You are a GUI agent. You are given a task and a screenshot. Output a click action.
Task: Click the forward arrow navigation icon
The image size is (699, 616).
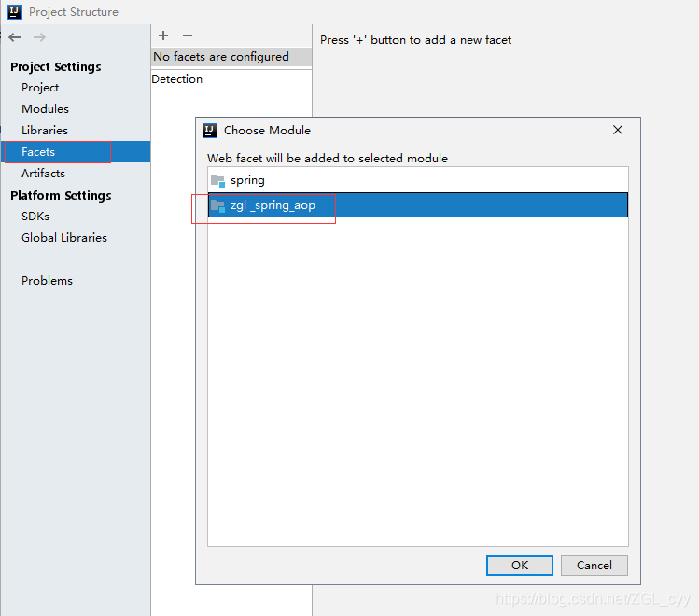tap(39, 37)
